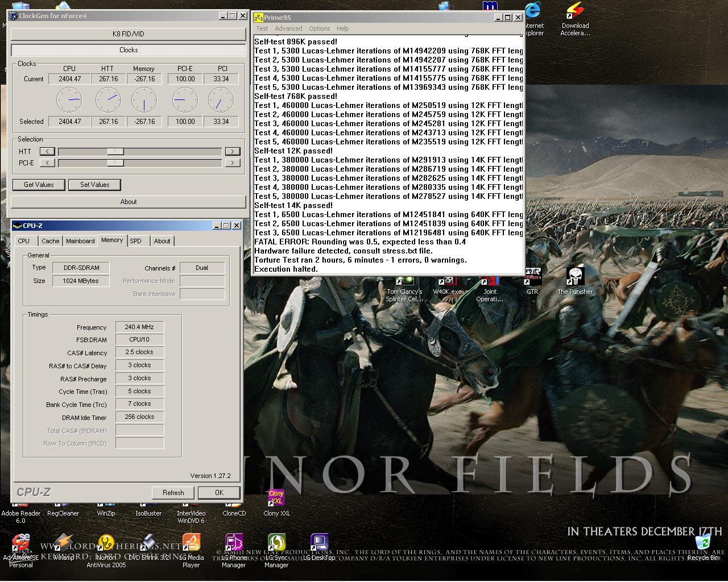The image size is (728, 582).
Task: Click the Selected PCI-E clock field
Action: (x=185, y=122)
